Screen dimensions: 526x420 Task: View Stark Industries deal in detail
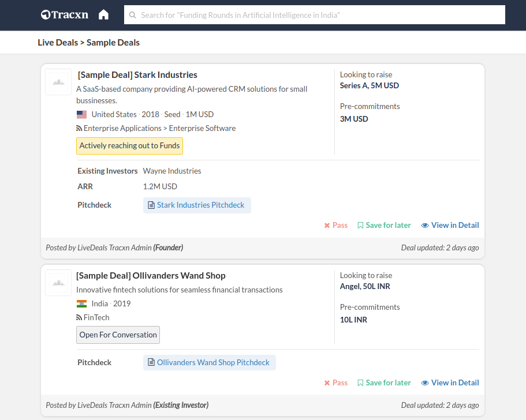[x=450, y=225]
